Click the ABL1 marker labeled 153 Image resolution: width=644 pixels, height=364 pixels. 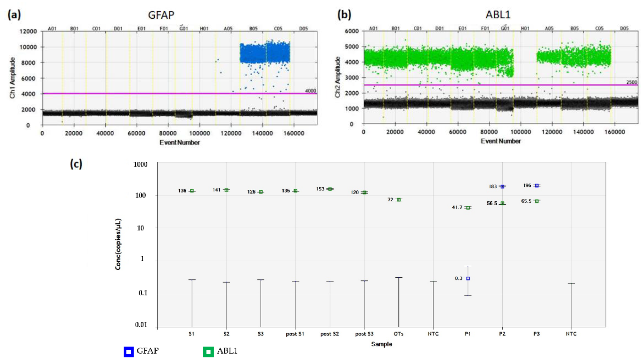330,189
